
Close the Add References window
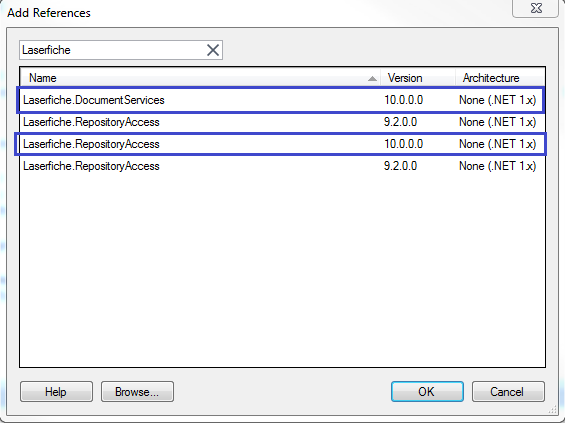[x=536, y=8]
